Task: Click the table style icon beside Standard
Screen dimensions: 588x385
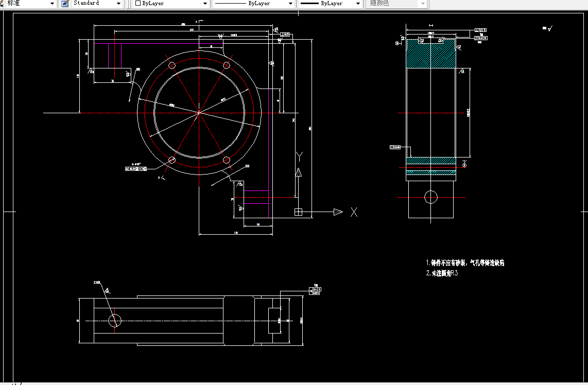Action: [x=65, y=4]
